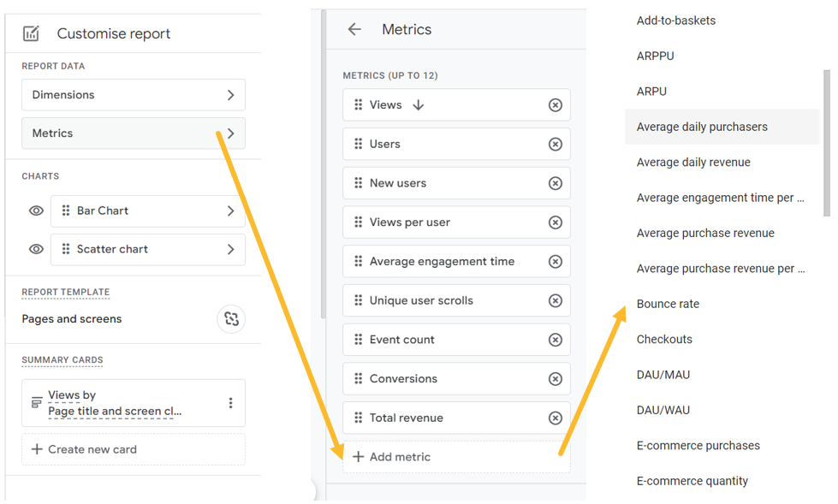Viewport: 838px width, 504px height.
Task: Remove the Views metric
Action: tap(557, 104)
